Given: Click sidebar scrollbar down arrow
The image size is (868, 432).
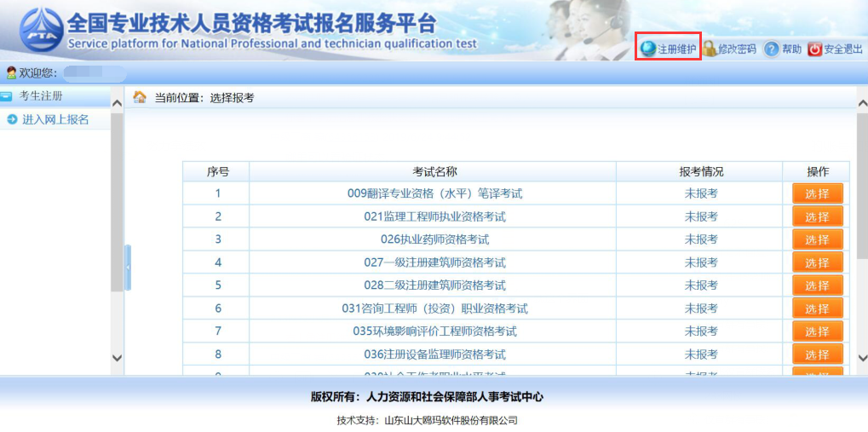Looking at the screenshot, I should (118, 359).
